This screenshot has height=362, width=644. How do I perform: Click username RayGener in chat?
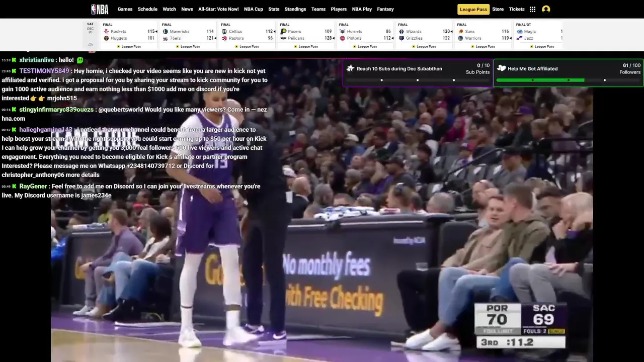(33, 186)
